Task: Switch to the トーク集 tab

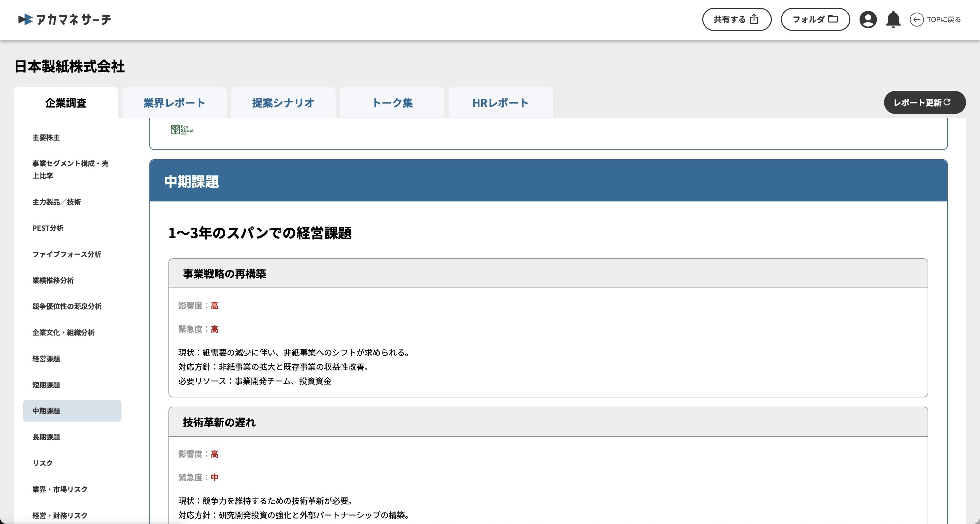Action: click(x=392, y=103)
